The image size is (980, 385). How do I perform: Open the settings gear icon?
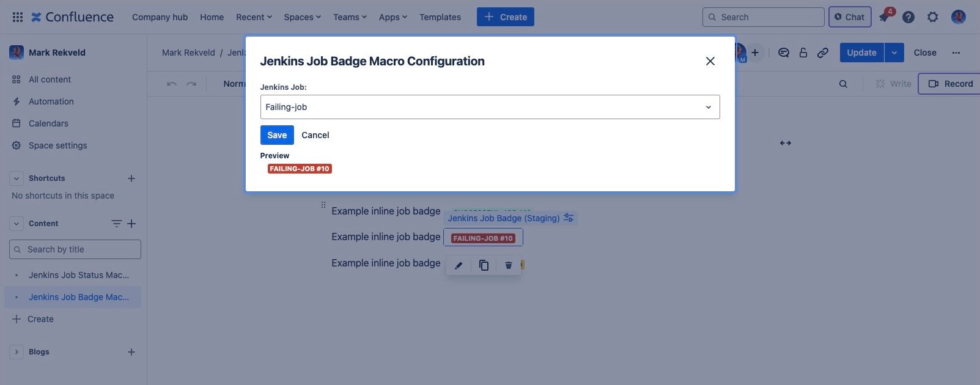point(932,17)
